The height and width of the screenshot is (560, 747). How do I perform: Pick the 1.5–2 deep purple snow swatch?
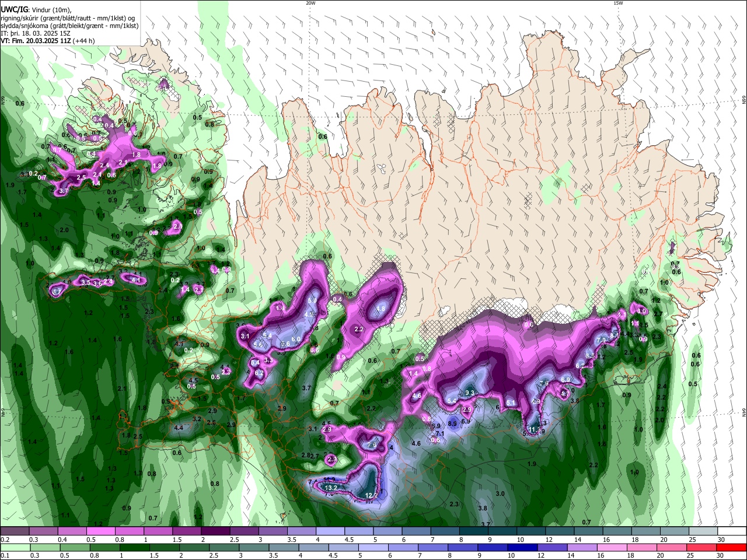[x=187, y=531]
